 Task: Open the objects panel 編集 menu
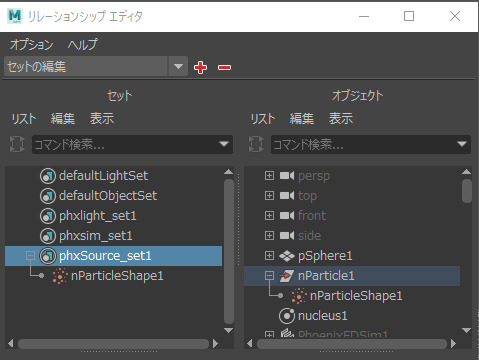(x=302, y=119)
